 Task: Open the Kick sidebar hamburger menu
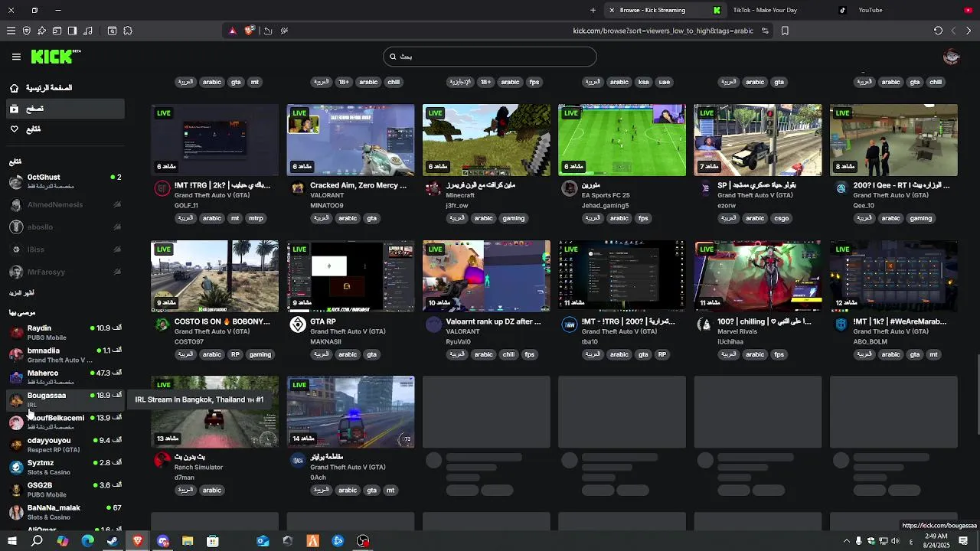(16, 57)
